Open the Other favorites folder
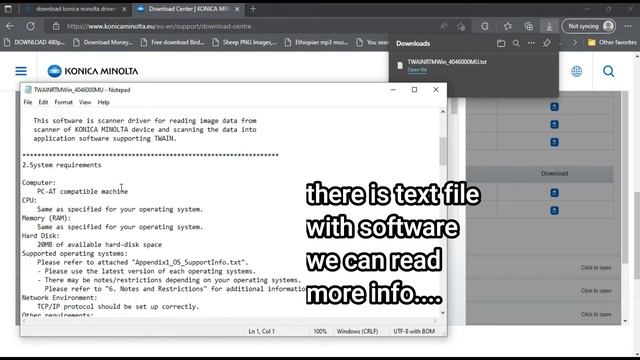Screen dimensions: 640x360 [612, 42]
